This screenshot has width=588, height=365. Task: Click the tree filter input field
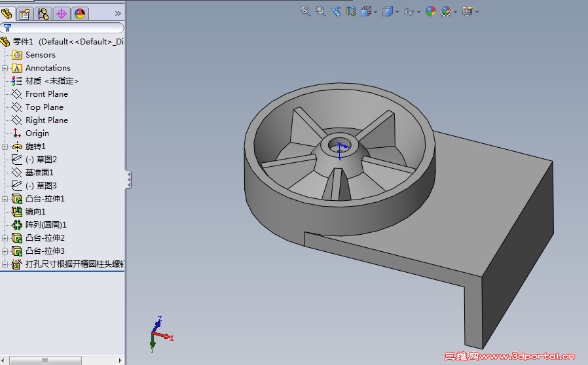[62, 27]
